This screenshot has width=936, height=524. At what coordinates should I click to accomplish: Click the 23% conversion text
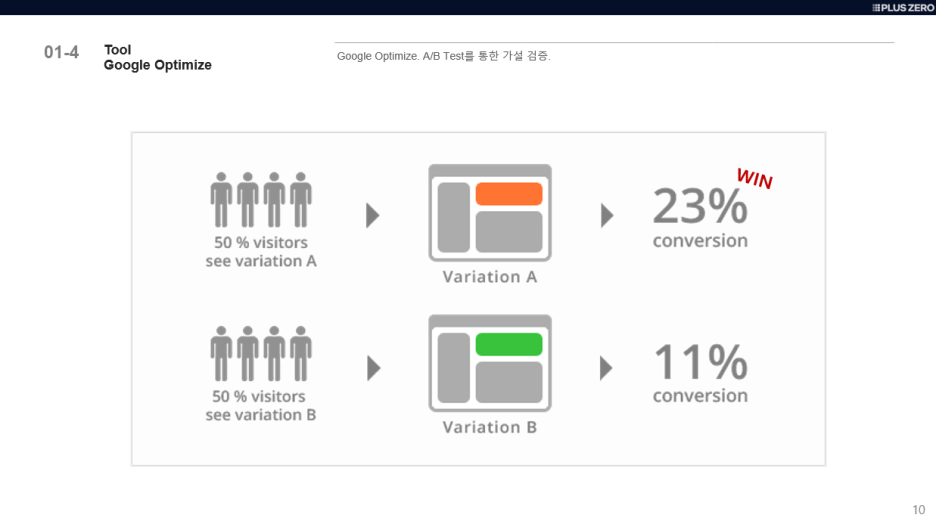coord(700,217)
